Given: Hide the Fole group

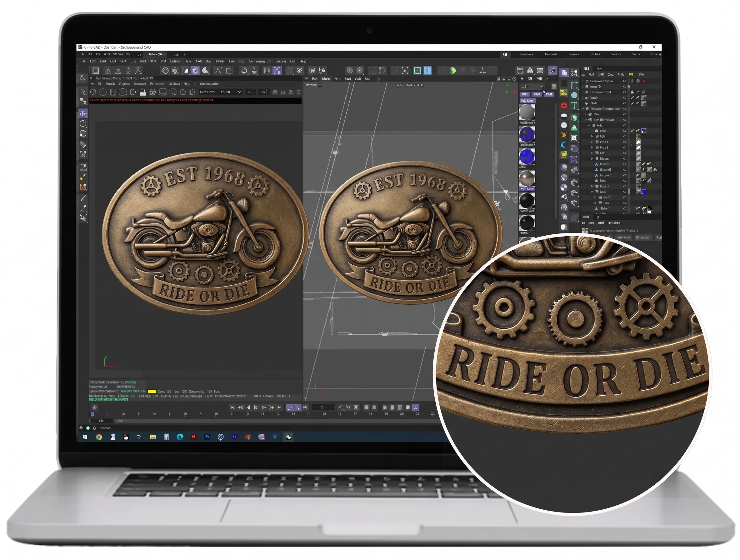Looking at the screenshot, I should click(x=625, y=125).
